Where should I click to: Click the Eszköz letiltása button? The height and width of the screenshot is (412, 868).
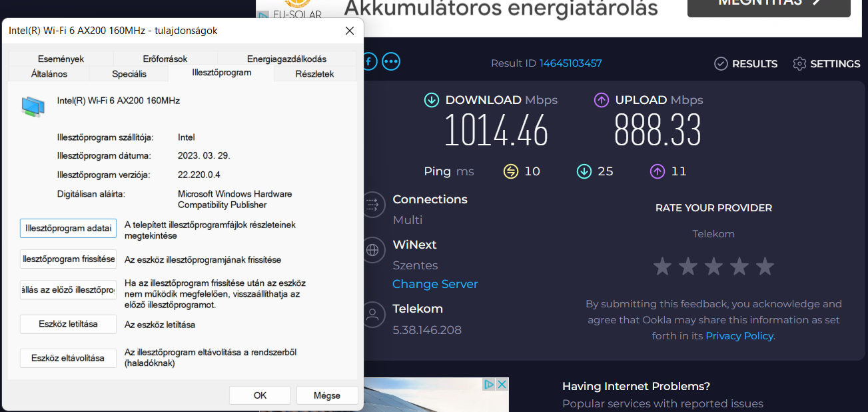[x=68, y=324]
